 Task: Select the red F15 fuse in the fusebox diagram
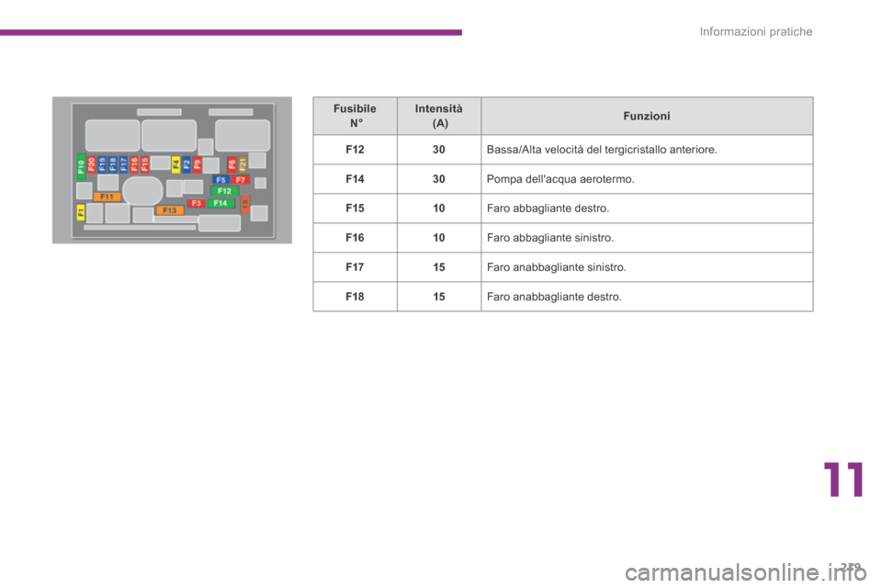coord(144,164)
